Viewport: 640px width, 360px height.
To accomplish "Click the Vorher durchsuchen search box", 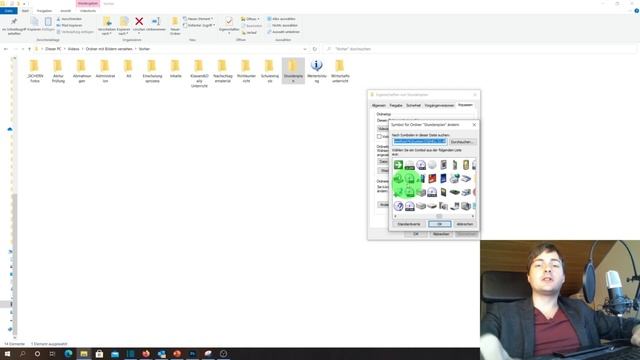I will click(x=482, y=49).
